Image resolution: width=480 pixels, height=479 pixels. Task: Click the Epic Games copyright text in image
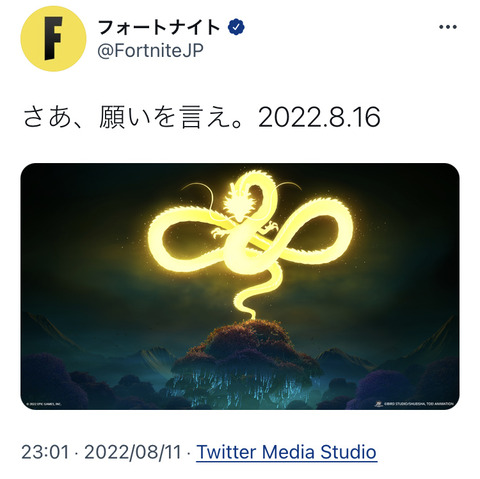pos(44,404)
